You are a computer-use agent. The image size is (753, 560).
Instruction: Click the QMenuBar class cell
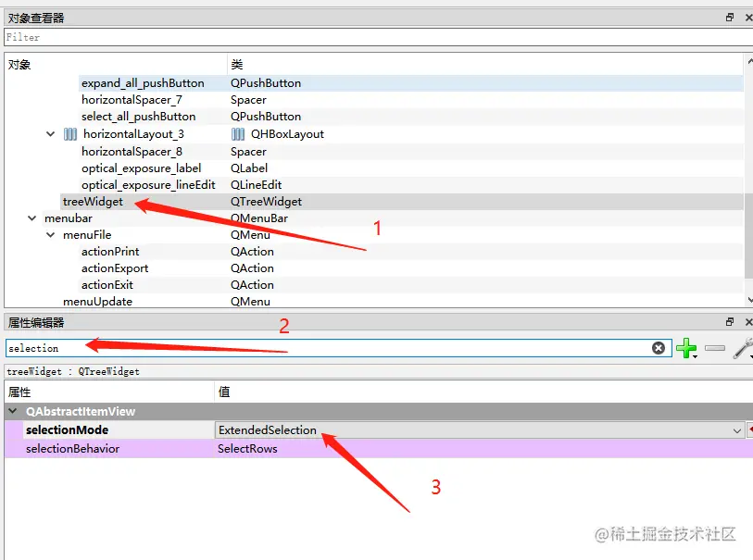click(258, 218)
